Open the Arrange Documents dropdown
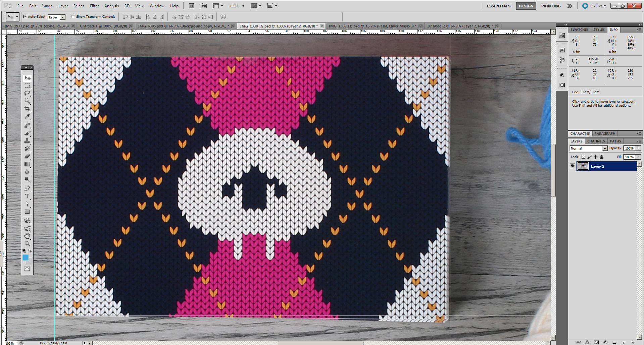The height and width of the screenshot is (345, 644). tap(256, 6)
